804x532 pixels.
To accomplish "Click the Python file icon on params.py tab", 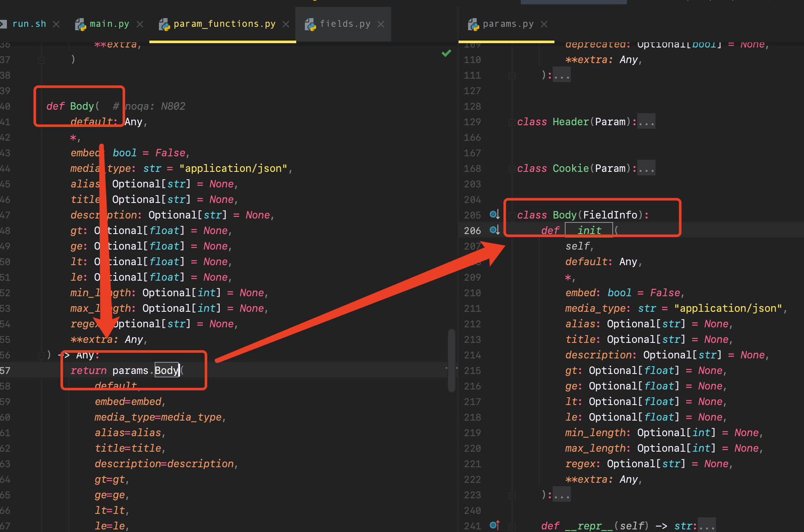I will coord(473,25).
